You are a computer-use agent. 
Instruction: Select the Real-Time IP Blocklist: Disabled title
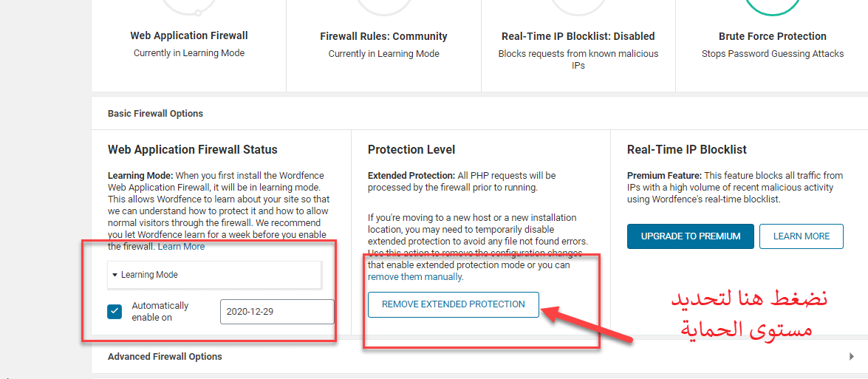click(578, 36)
